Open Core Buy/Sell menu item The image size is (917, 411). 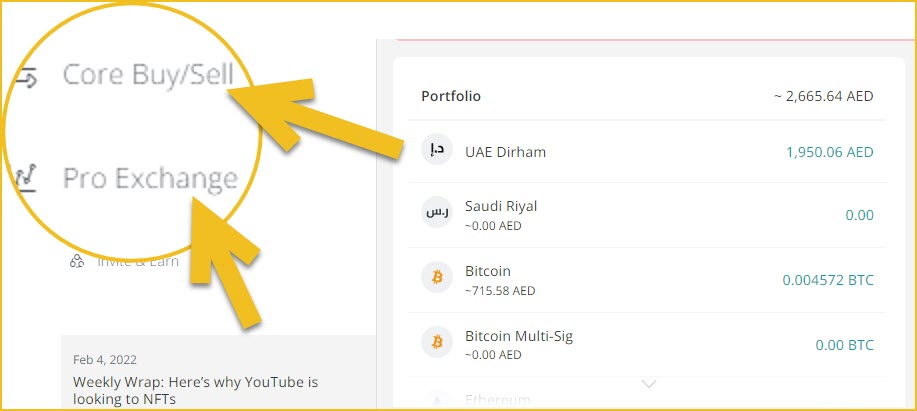(148, 76)
